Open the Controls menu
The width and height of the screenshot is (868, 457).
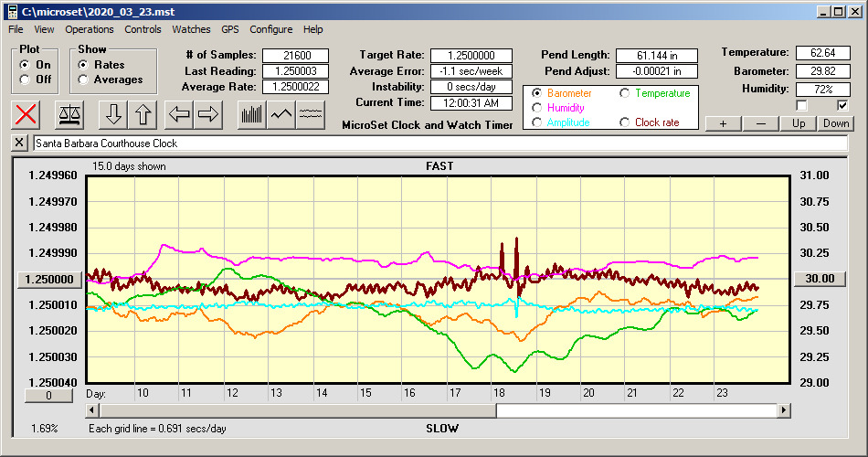[x=143, y=29]
